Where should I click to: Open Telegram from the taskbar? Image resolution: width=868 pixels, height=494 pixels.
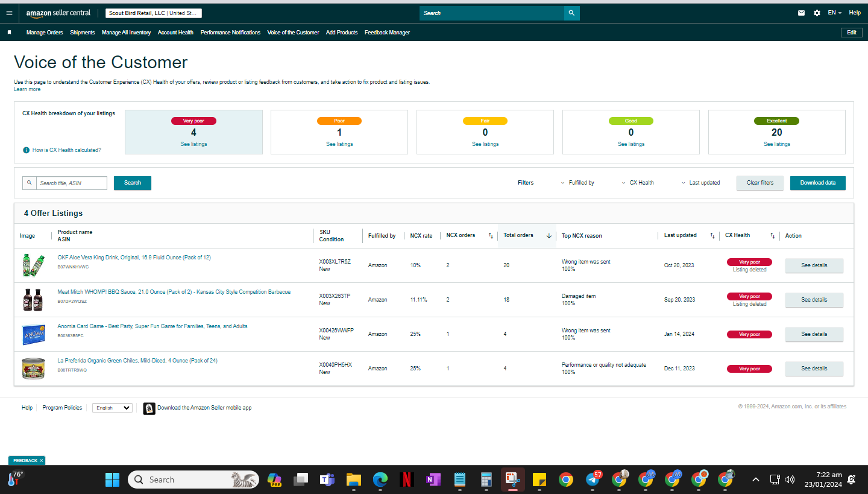(593, 480)
